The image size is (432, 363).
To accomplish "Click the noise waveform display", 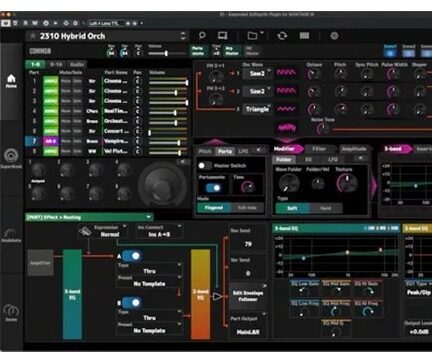I will [286, 127].
